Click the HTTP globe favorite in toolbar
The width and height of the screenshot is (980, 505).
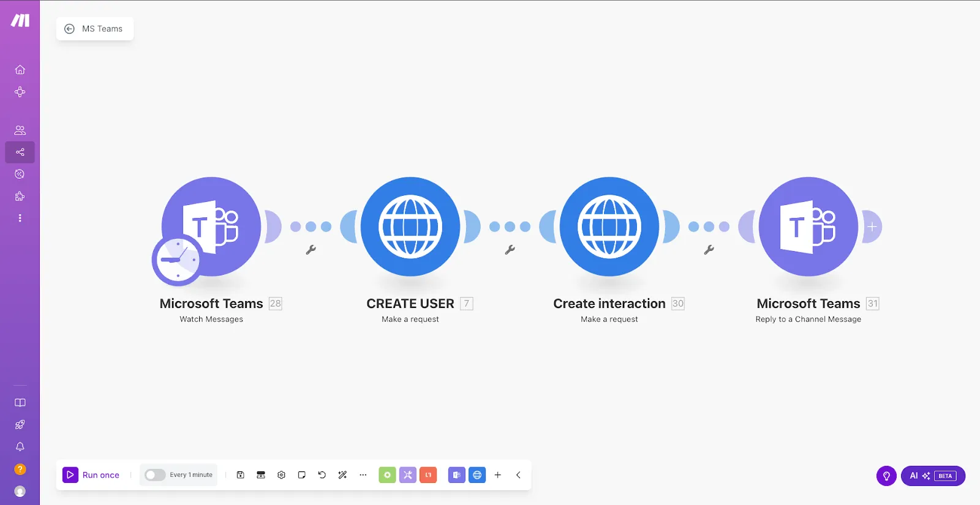(x=477, y=475)
